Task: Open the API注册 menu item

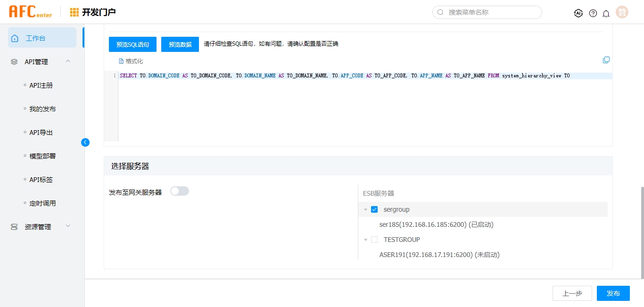Action: [41, 85]
